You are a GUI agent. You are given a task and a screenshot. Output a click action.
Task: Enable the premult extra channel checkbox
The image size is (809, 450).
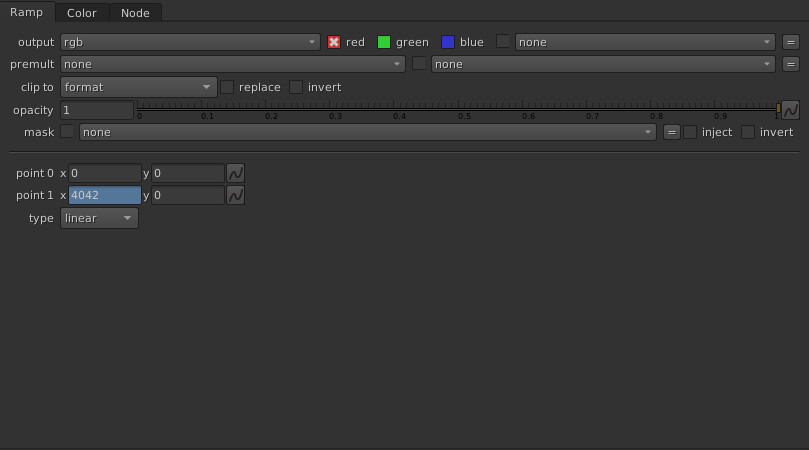point(419,63)
